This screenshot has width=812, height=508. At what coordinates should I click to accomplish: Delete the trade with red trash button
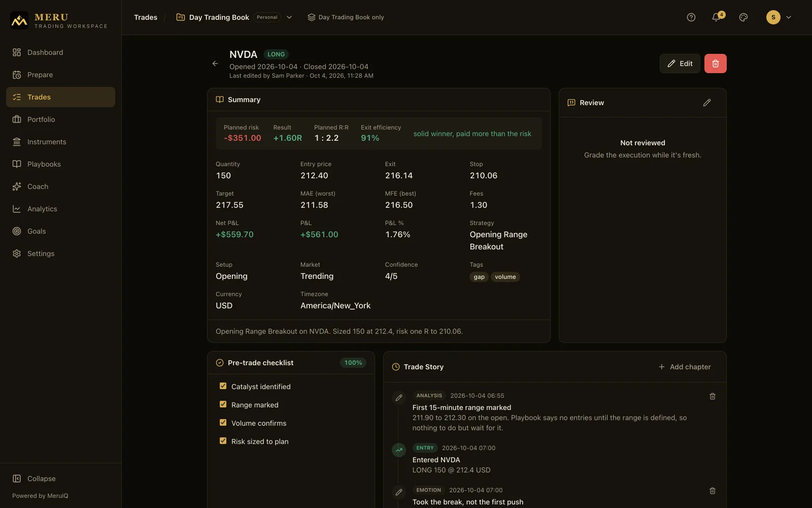(716, 63)
